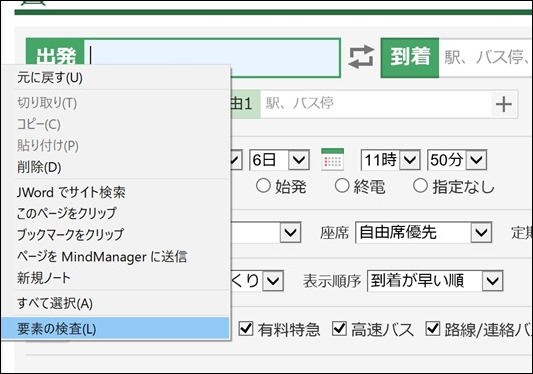
Task: Choose すべて選択(A) menu entry
Action: tap(116, 303)
